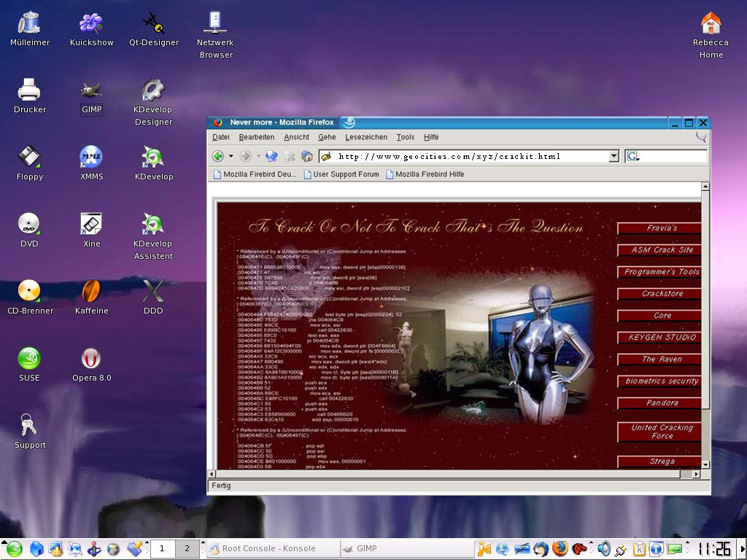
Task: Select the Xine desktop icon
Action: pos(91,230)
